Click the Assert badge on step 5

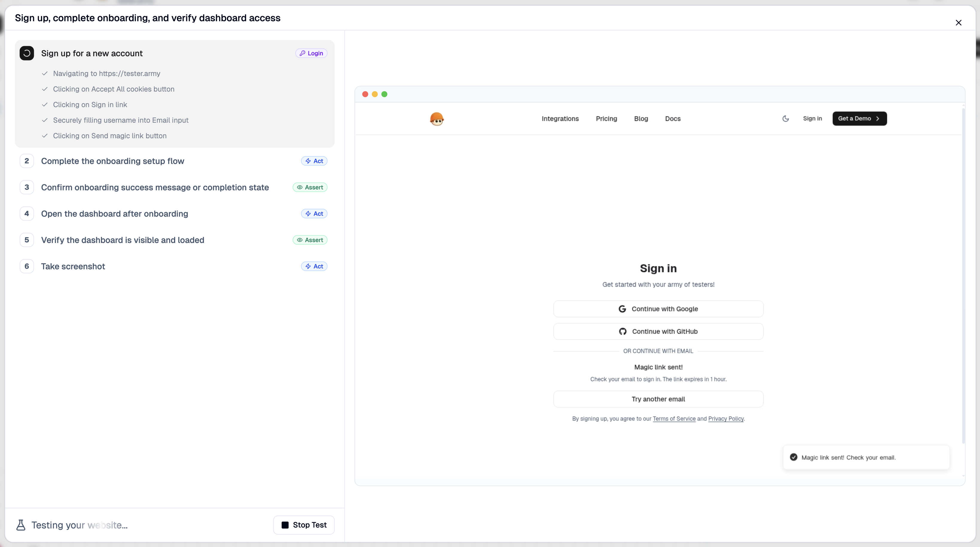310,240
